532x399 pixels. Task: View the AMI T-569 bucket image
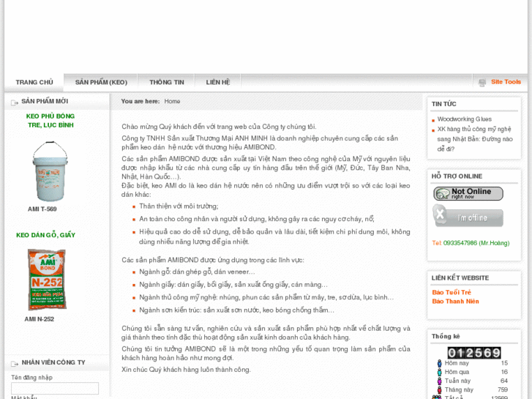coord(50,171)
